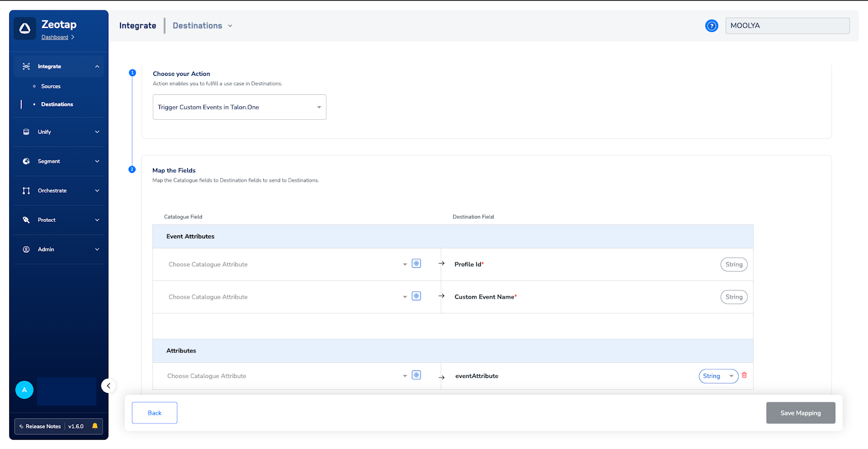Click the Orchestrate icon
Viewport: 868px width, 449px height.
click(x=26, y=190)
